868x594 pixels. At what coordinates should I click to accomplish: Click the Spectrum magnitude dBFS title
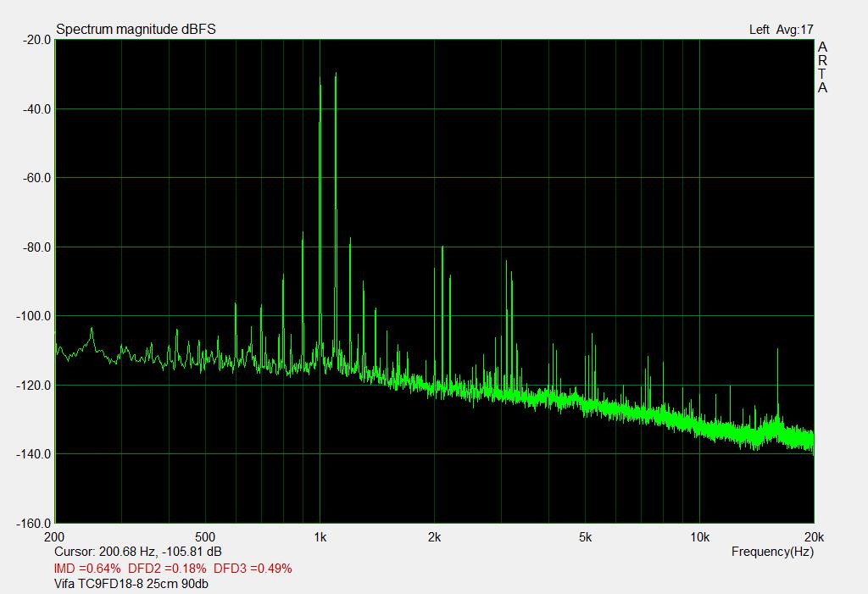click(x=136, y=30)
